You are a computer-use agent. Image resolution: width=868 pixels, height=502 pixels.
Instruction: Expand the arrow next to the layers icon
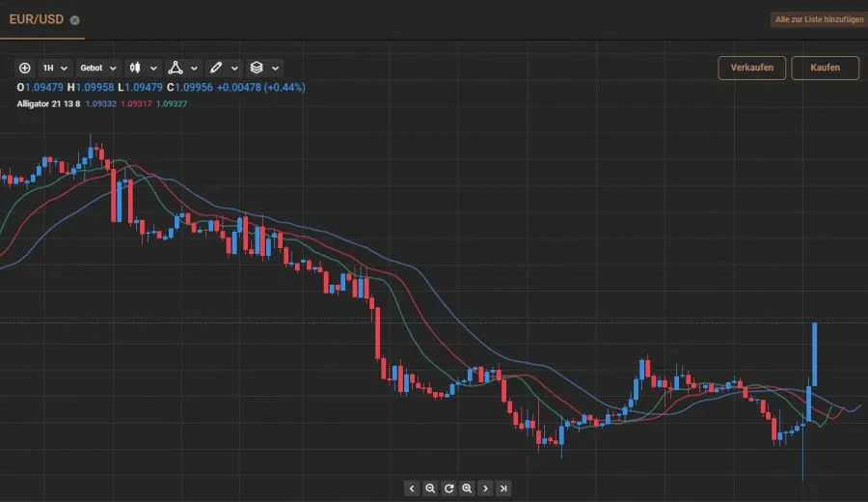point(276,68)
